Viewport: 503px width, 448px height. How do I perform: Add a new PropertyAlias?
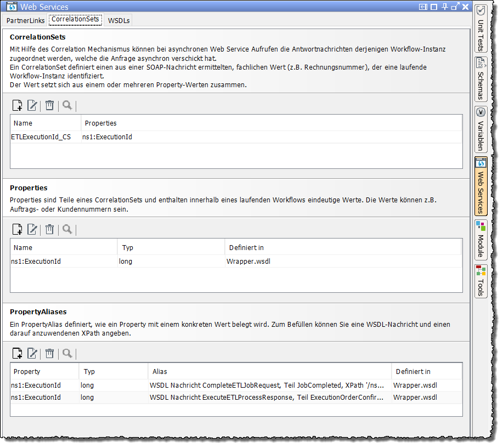click(17, 353)
